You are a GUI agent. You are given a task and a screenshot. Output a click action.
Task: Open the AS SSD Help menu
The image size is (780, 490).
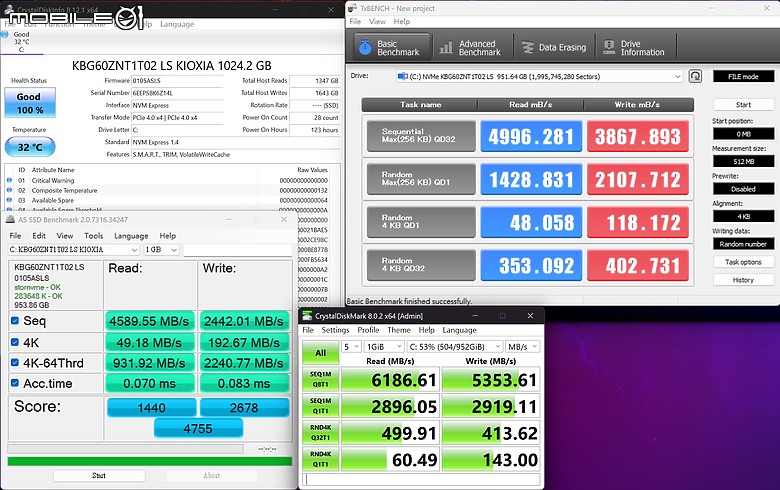coord(168,236)
